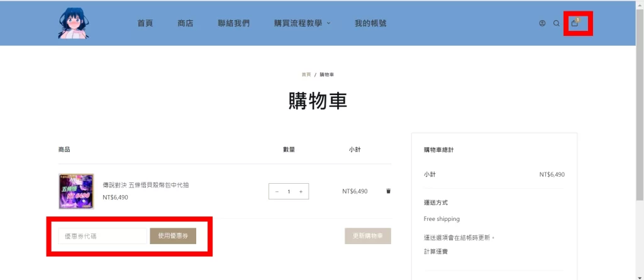Click the 計算運費 link
The height and width of the screenshot is (280, 644).
coord(436,252)
